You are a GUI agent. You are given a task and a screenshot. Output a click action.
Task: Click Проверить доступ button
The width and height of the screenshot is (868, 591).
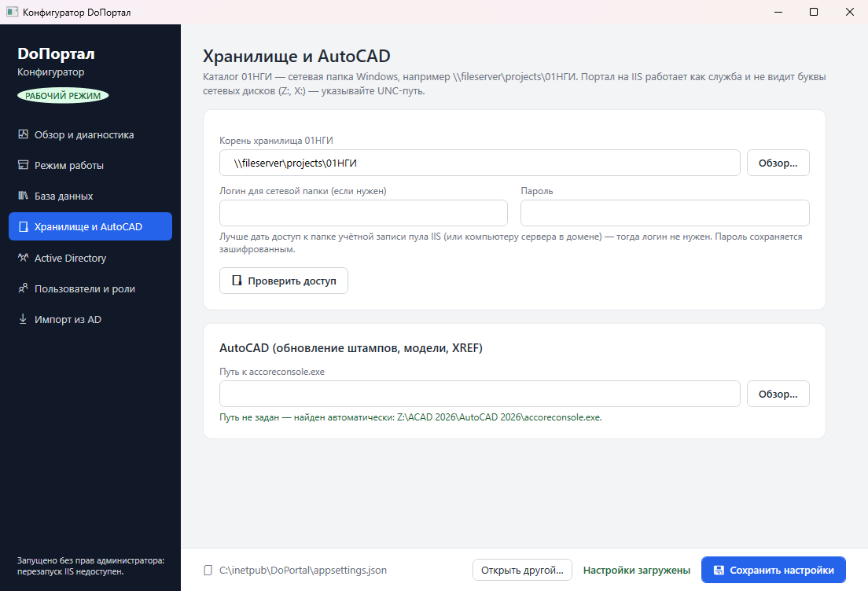(x=283, y=281)
